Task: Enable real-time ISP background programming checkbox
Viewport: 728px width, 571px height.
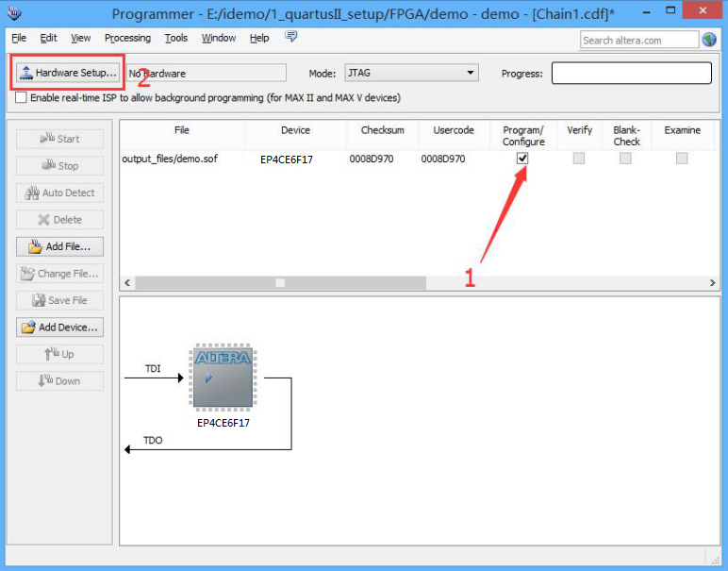Action: (21, 98)
